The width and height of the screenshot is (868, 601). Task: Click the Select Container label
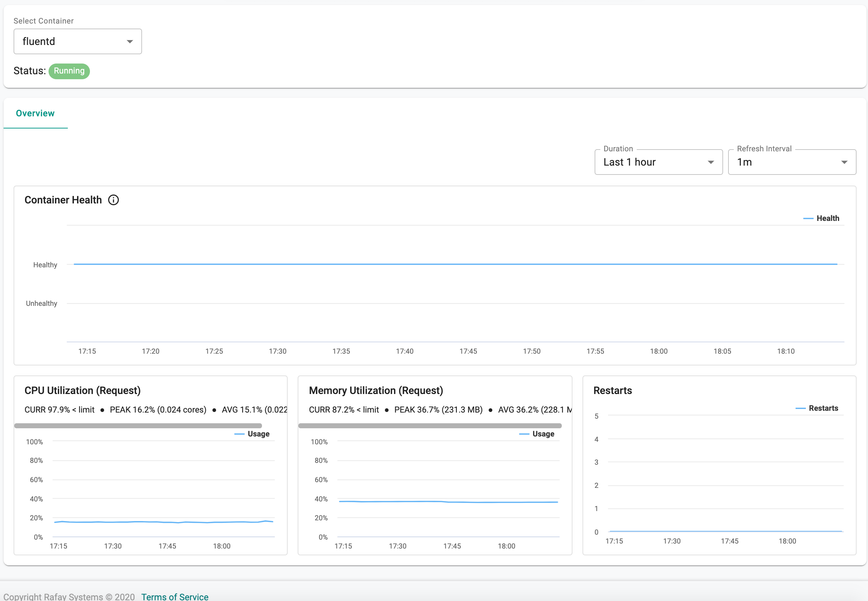pyautogui.click(x=44, y=21)
